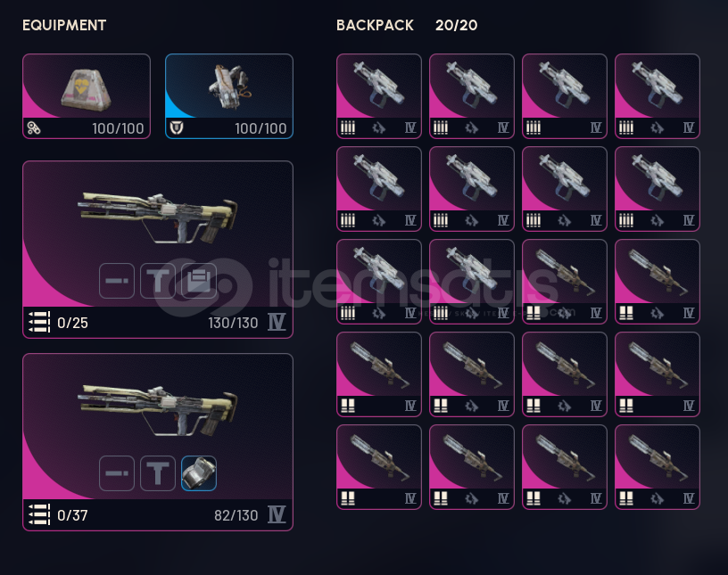The height and width of the screenshot is (575, 728).
Task: Select the augment pack with heart emblem
Action: [87, 96]
